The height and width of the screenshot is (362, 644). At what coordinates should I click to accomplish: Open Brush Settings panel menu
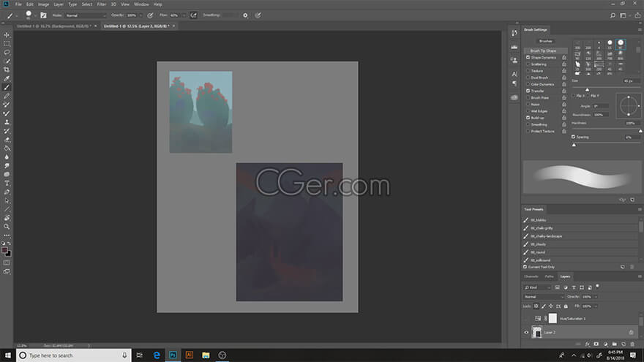(640, 29)
